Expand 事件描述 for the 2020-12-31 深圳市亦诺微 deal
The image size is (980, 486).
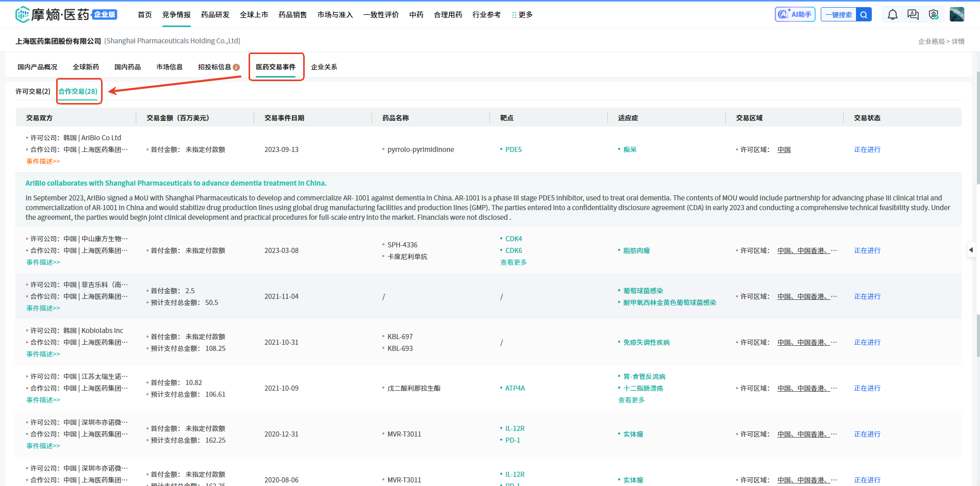tap(43, 446)
